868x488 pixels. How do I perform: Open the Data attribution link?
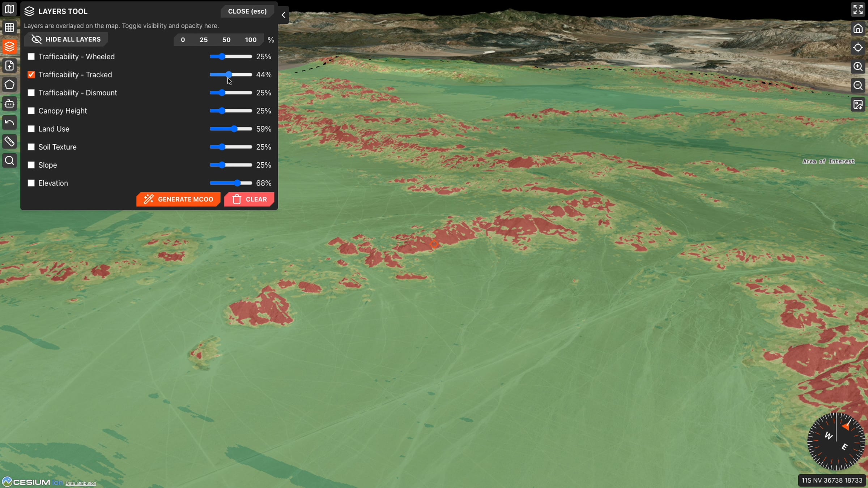(x=81, y=483)
